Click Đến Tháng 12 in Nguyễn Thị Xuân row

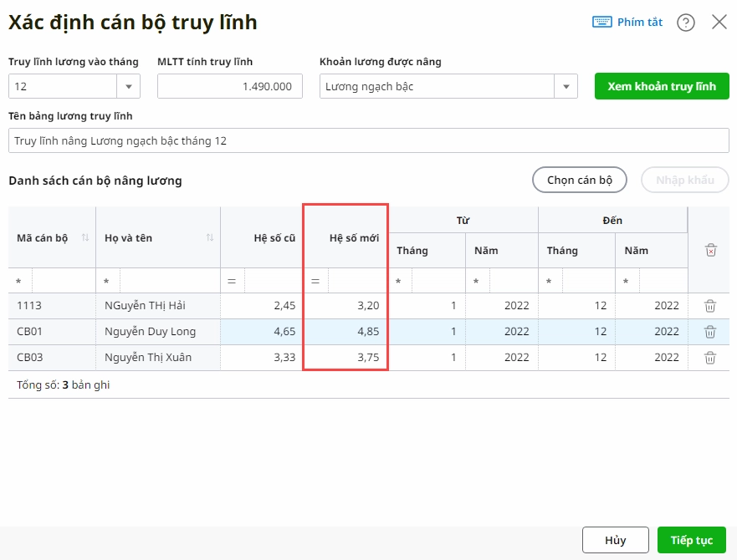600,357
